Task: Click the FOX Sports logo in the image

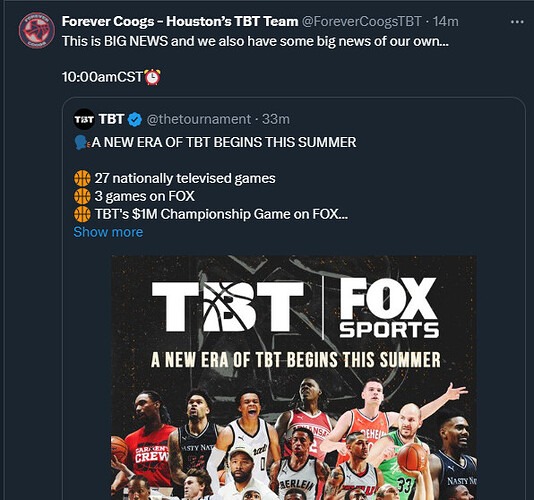Action: click(389, 308)
